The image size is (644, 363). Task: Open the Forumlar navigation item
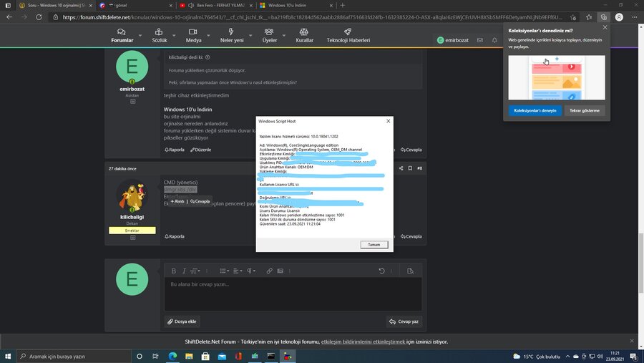click(122, 36)
